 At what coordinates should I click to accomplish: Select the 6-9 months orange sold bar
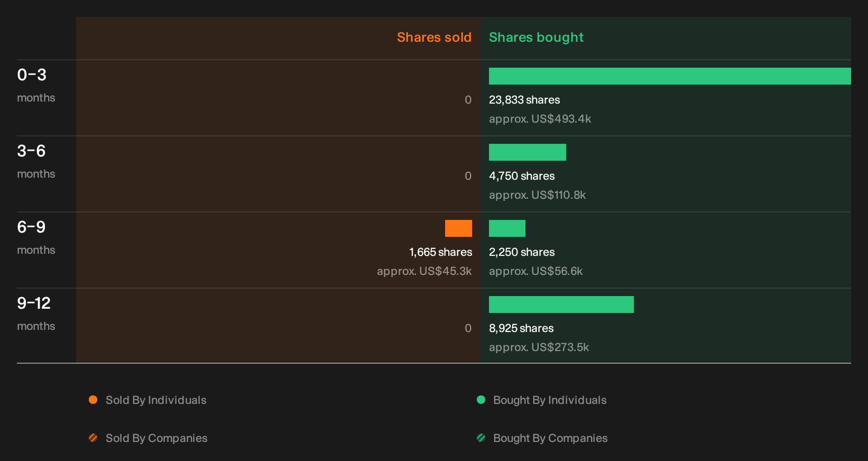pos(458,228)
